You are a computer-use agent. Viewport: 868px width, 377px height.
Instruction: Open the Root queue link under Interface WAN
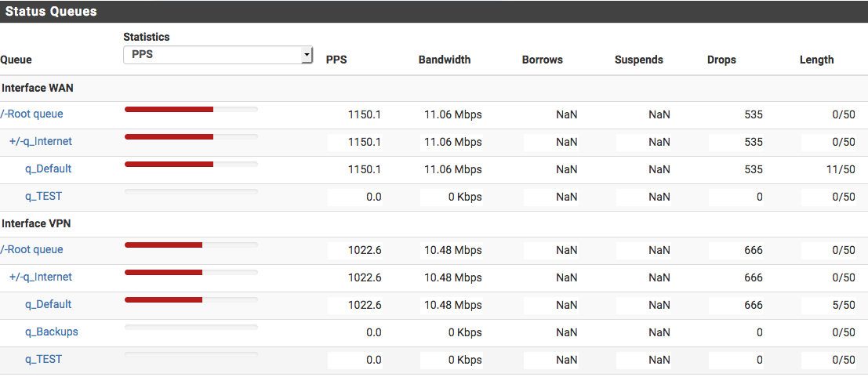point(32,114)
